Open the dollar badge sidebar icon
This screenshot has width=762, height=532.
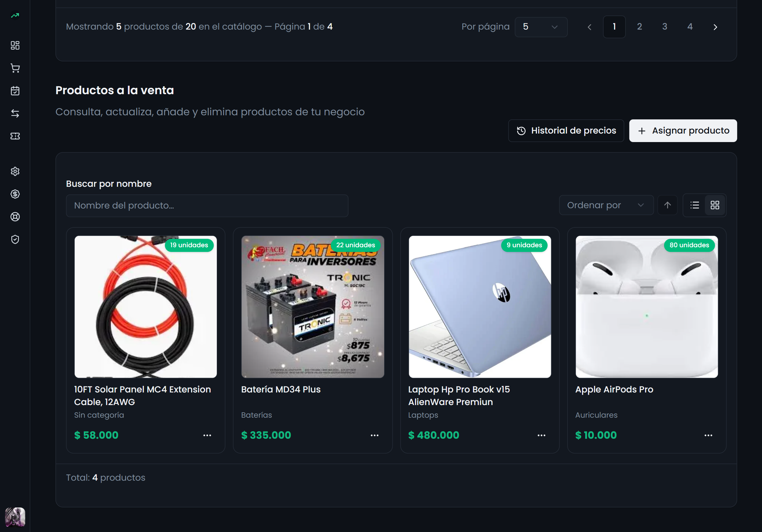[x=15, y=194]
